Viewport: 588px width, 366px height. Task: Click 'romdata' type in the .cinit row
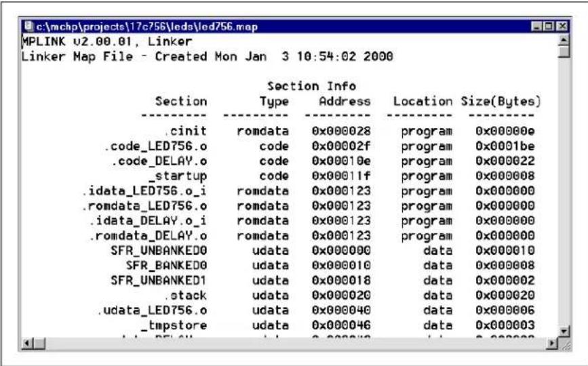point(263,131)
